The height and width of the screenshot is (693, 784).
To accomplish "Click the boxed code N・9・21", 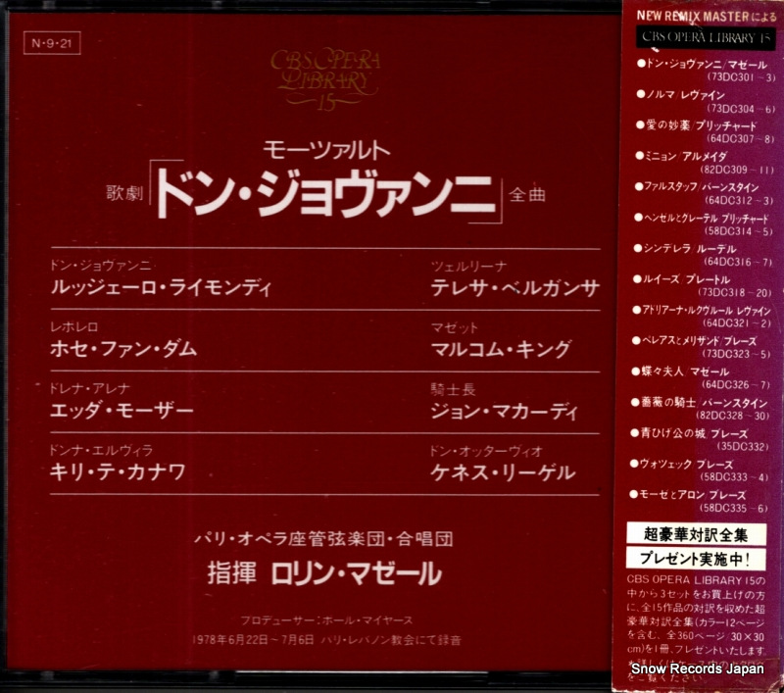I will click(52, 43).
